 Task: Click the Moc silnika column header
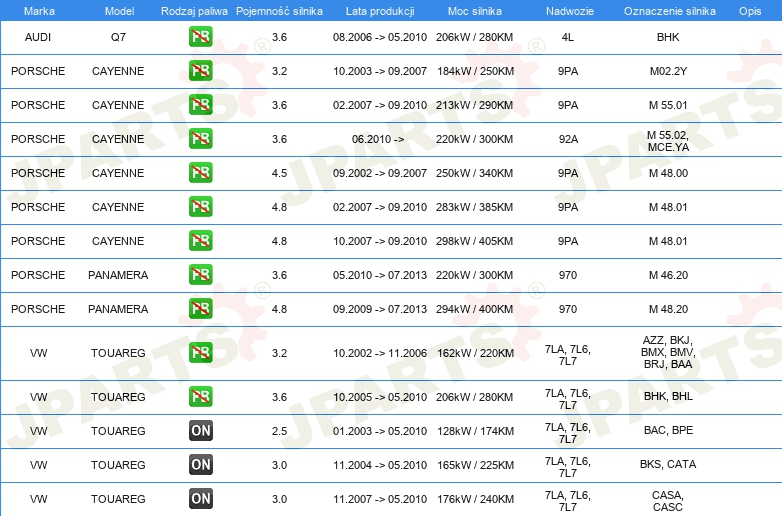pyautogui.click(x=475, y=11)
